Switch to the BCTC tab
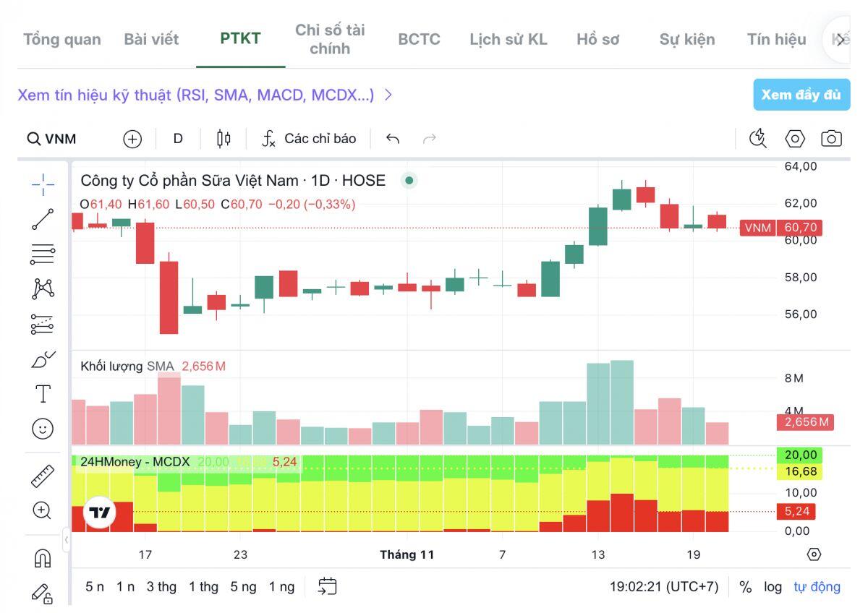 click(419, 39)
